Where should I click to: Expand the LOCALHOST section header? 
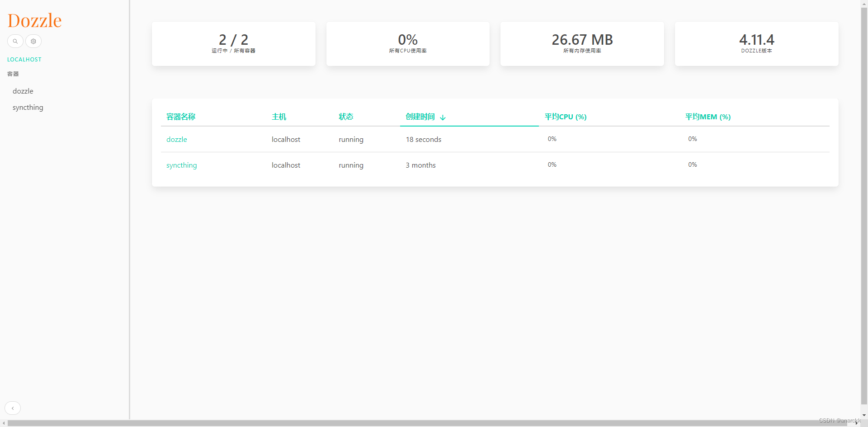[x=24, y=59]
